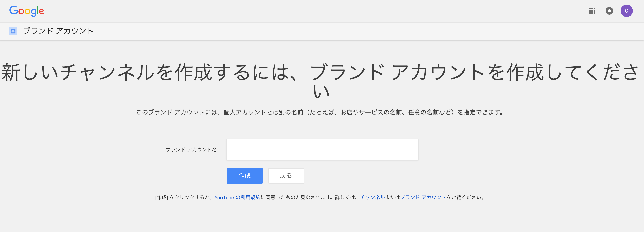Open the YouTube の利用規約 link
The height and width of the screenshot is (232, 644).
237,197
